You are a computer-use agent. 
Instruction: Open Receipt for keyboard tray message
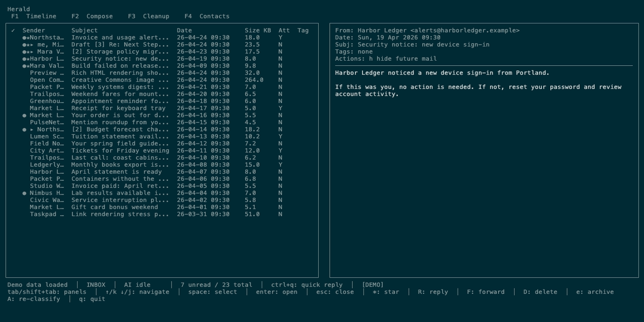click(162, 109)
